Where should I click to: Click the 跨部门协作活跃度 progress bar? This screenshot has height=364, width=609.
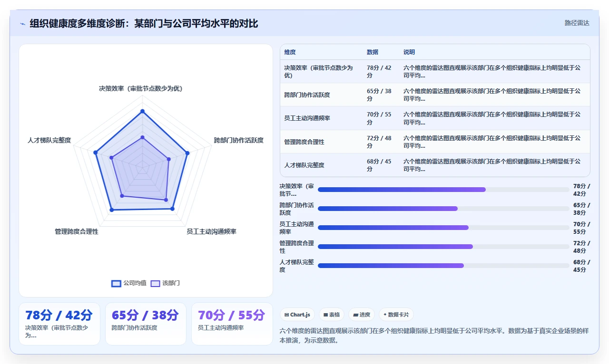443,209
